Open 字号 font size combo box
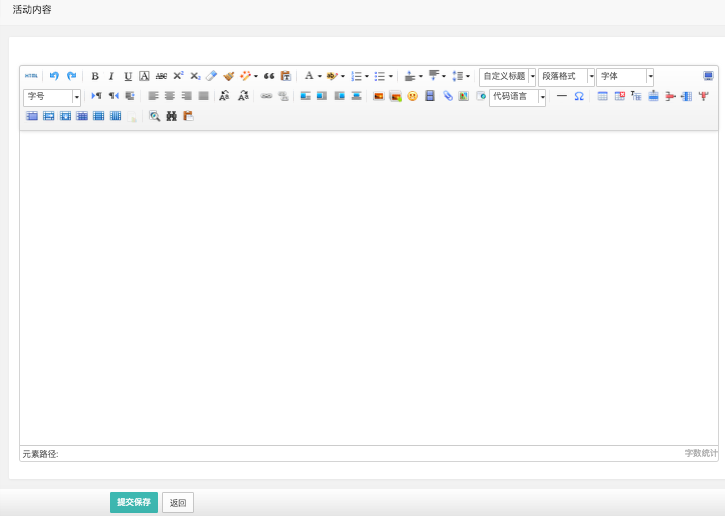 [52, 97]
